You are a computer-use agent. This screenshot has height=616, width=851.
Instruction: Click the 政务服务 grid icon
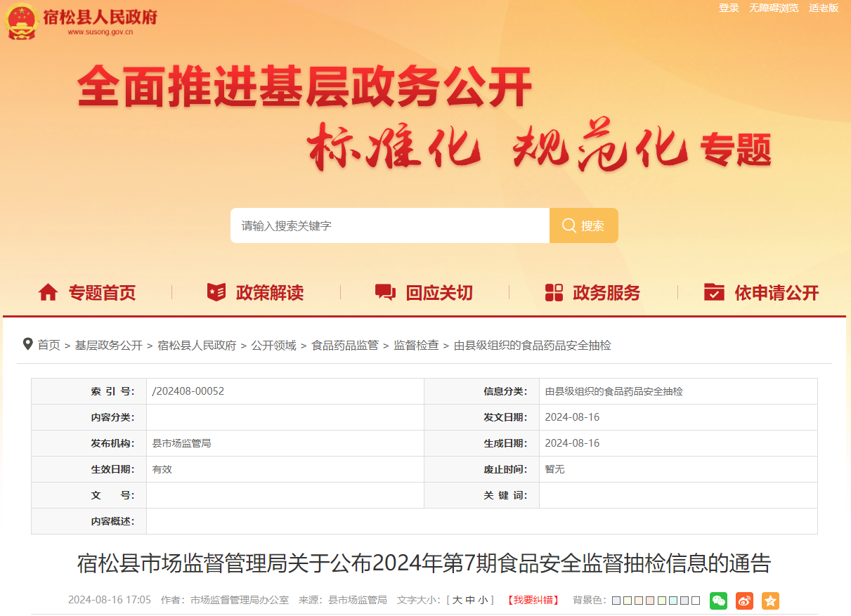[554, 293]
